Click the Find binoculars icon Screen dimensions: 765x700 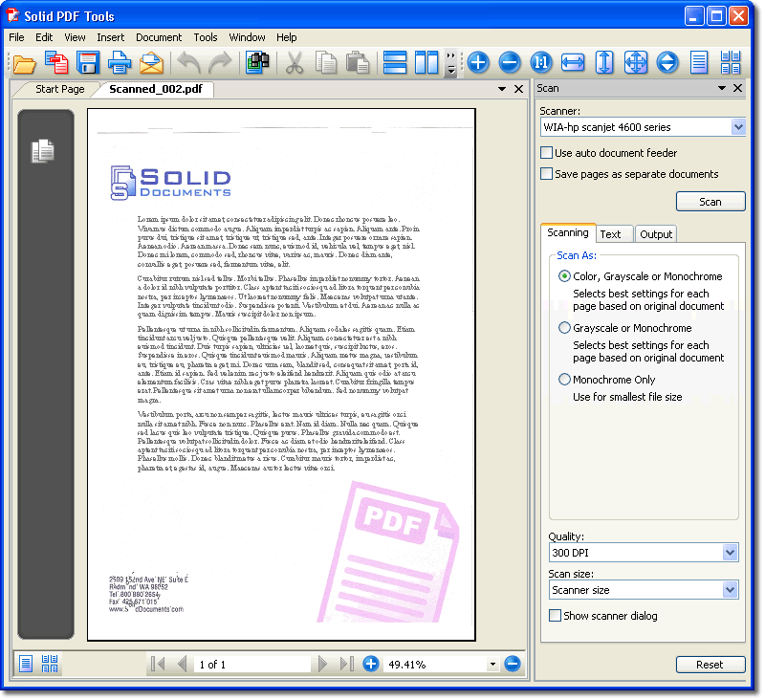[x=257, y=64]
